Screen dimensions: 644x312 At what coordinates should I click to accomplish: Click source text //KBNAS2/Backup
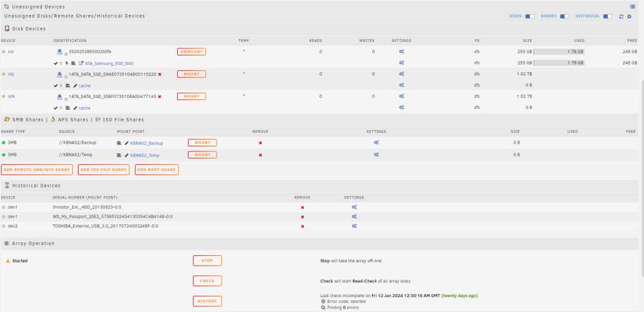78,142
